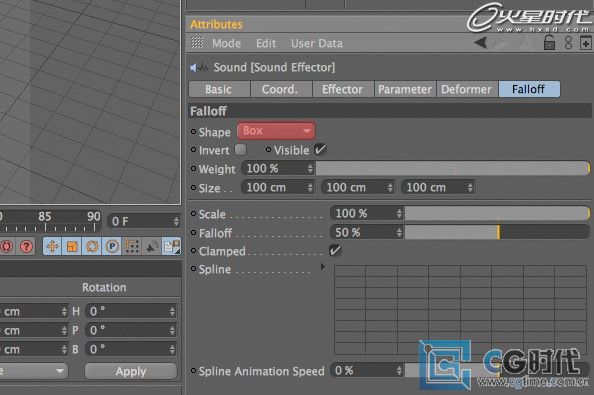Toggle the red autokeying icon with brackets

pyautogui.click(x=6, y=247)
